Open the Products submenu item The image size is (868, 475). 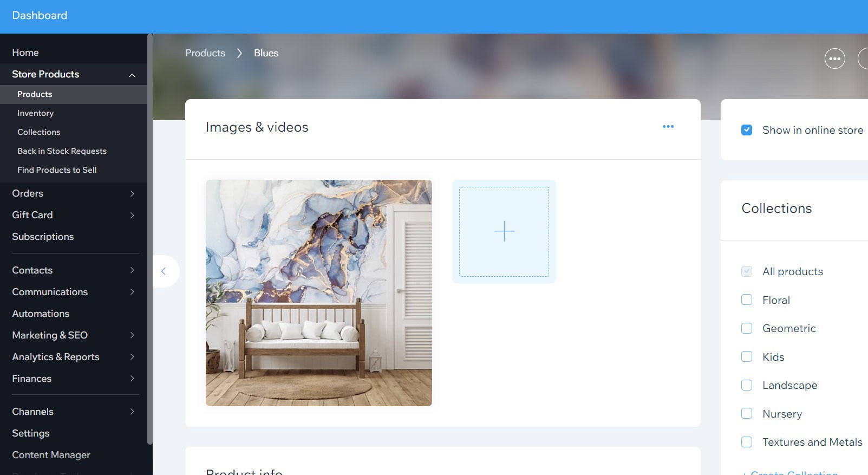click(x=74, y=94)
